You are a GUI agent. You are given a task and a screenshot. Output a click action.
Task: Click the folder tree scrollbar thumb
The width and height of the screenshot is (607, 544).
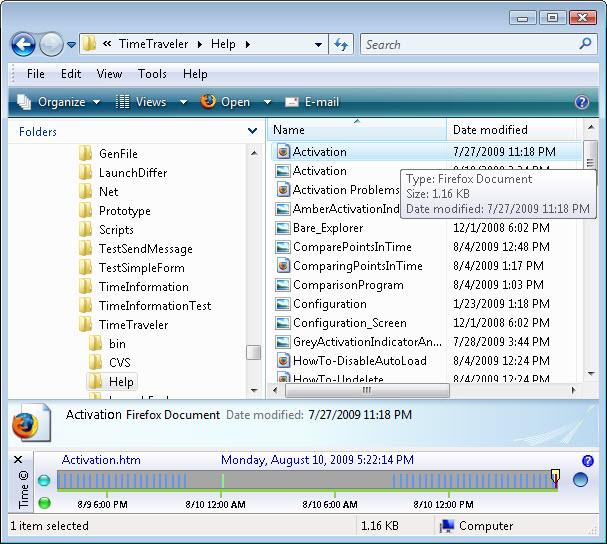click(254, 352)
